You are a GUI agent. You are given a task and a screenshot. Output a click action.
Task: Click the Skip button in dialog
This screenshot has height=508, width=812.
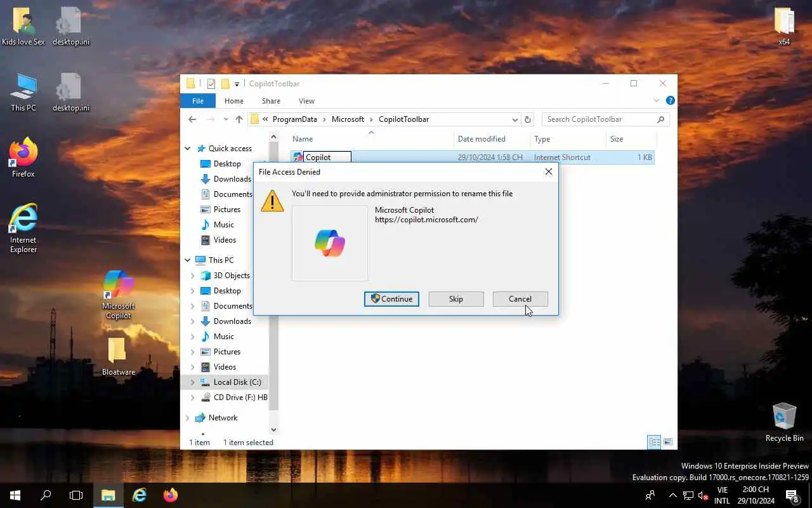tap(456, 299)
